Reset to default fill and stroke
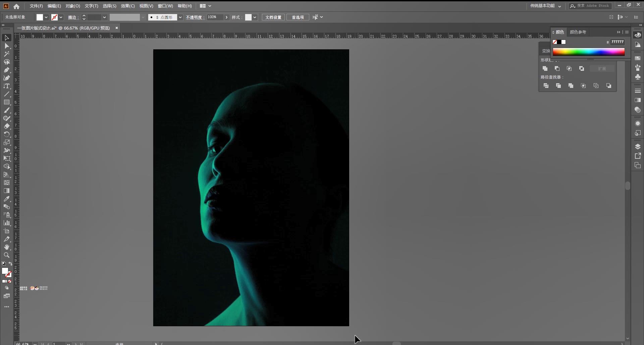 pos(4,264)
